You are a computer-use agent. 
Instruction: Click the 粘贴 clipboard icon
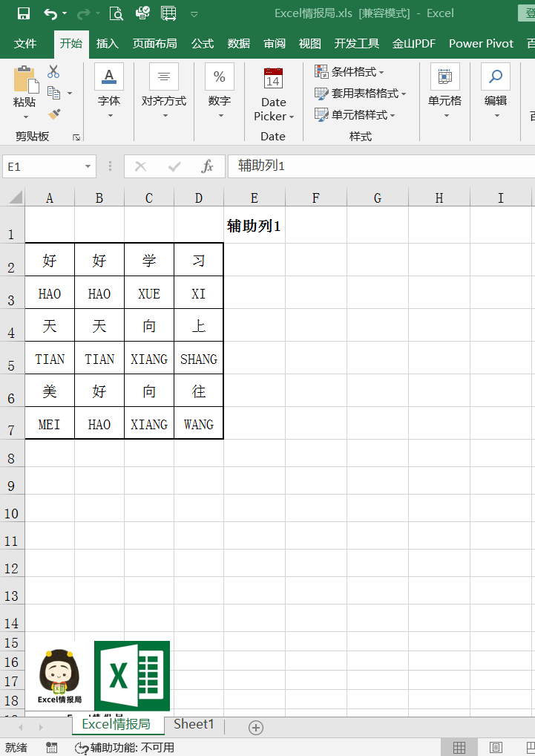click(25, 79)
